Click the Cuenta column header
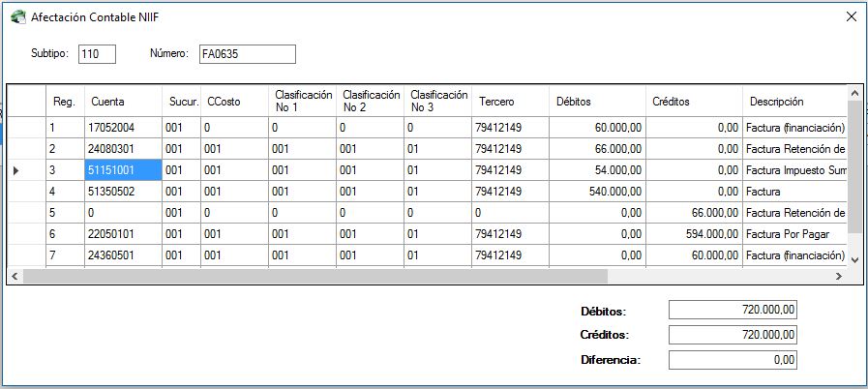 pyautogui.click(x=124, y=102)
